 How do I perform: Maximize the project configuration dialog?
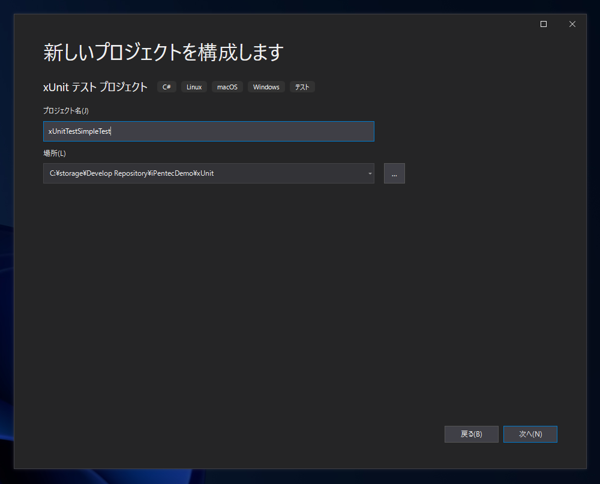click(543, 24)
